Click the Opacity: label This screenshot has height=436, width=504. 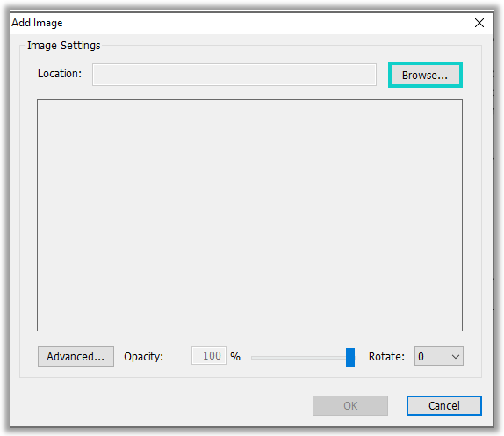click(x=144, y=357)
